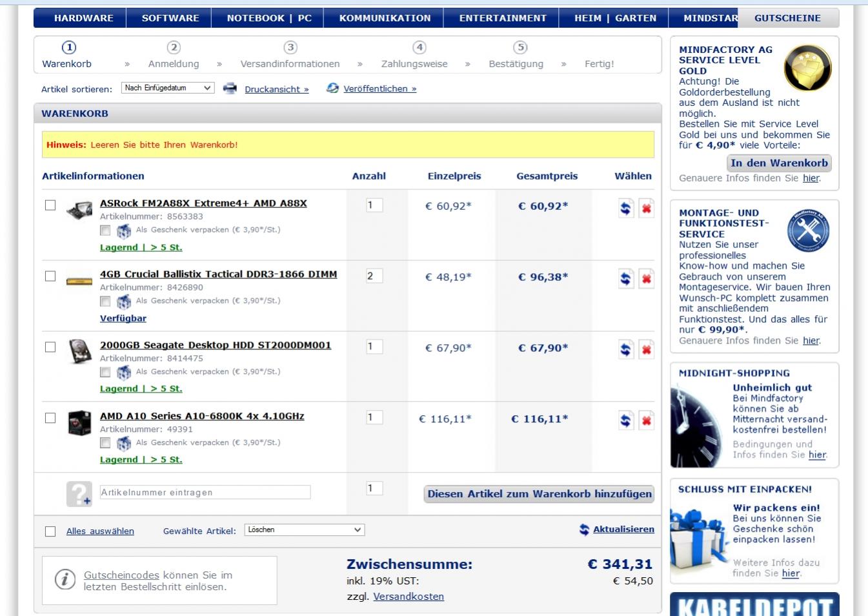Click update icon for ASRock FM2A88X row
This screenshot has width=868, height=616.
pyautogui.click(x=626, y=209)
